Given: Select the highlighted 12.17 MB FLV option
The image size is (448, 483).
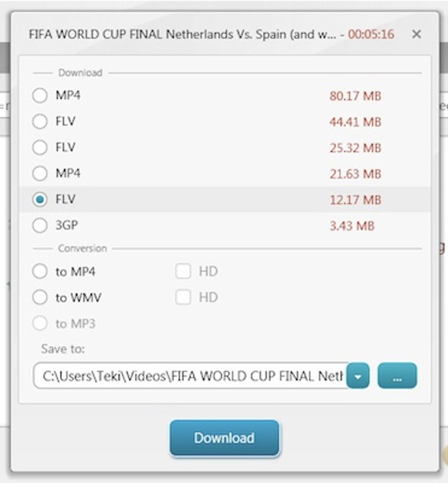Looking at the screenshot, I should click(x=40, y=199).
